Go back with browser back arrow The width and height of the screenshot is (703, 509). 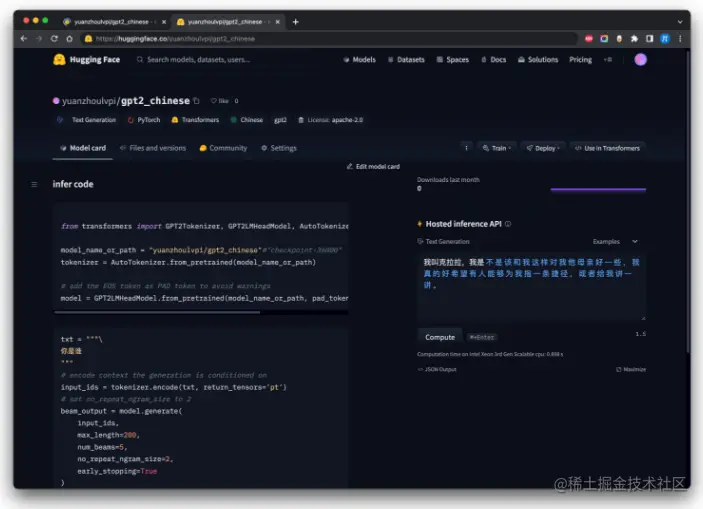pos(24,39)
